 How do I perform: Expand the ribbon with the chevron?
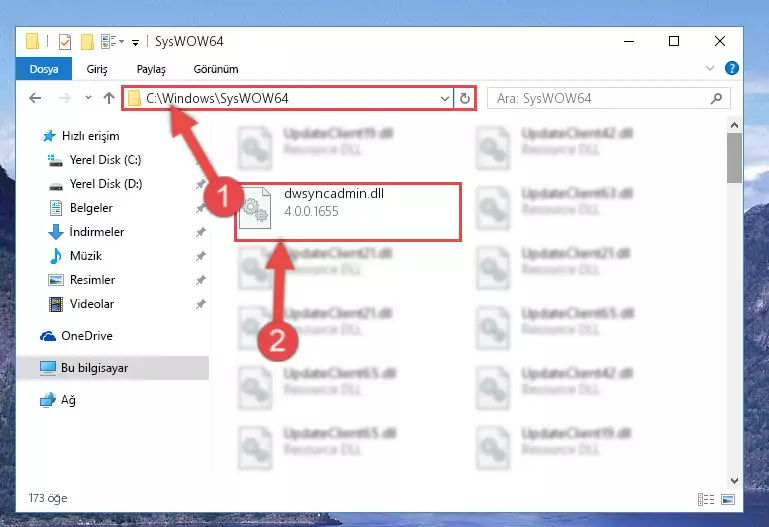pyautogui.click(x=710, y=68)
